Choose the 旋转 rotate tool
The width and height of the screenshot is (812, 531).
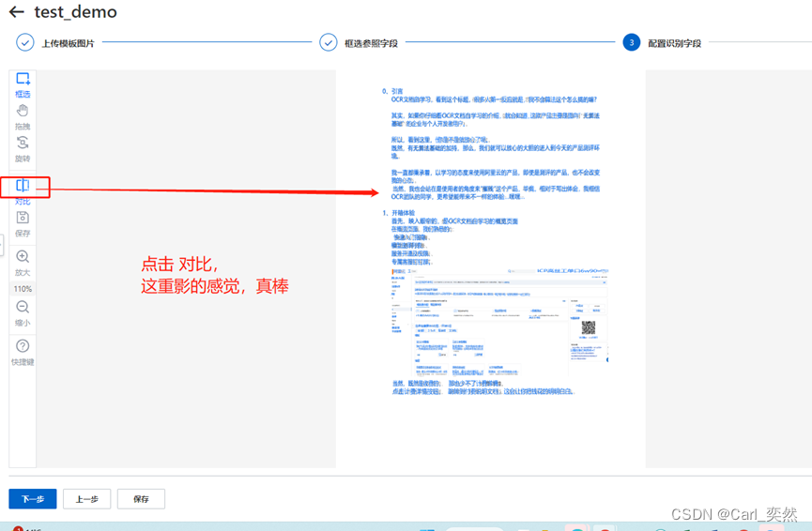click(23, 149)
